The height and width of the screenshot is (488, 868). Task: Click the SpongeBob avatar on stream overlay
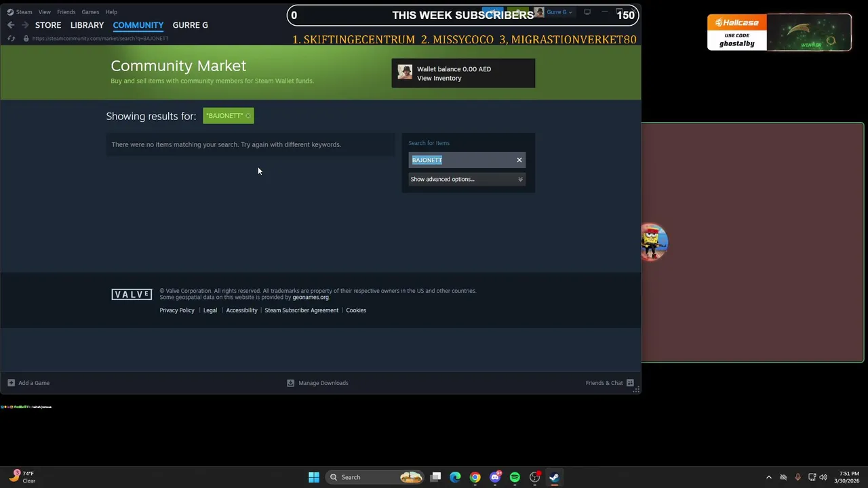pyautogui.click(x=654, y=242)
